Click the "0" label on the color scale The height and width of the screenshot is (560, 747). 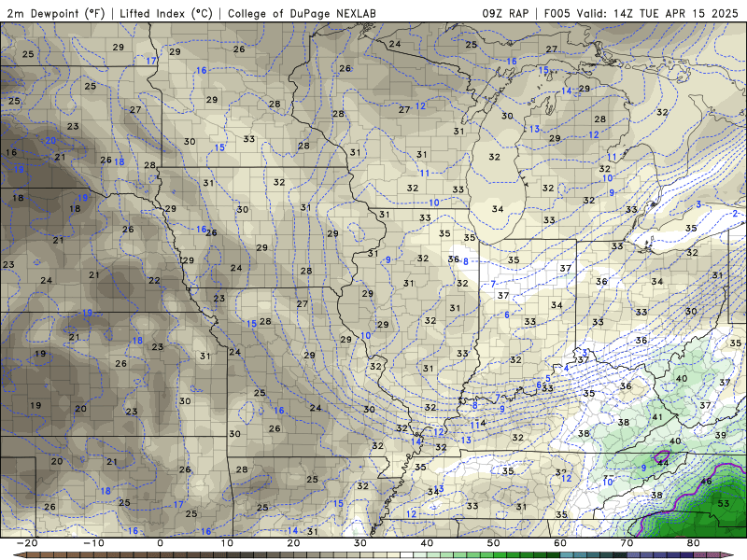[x=160, y=543]
